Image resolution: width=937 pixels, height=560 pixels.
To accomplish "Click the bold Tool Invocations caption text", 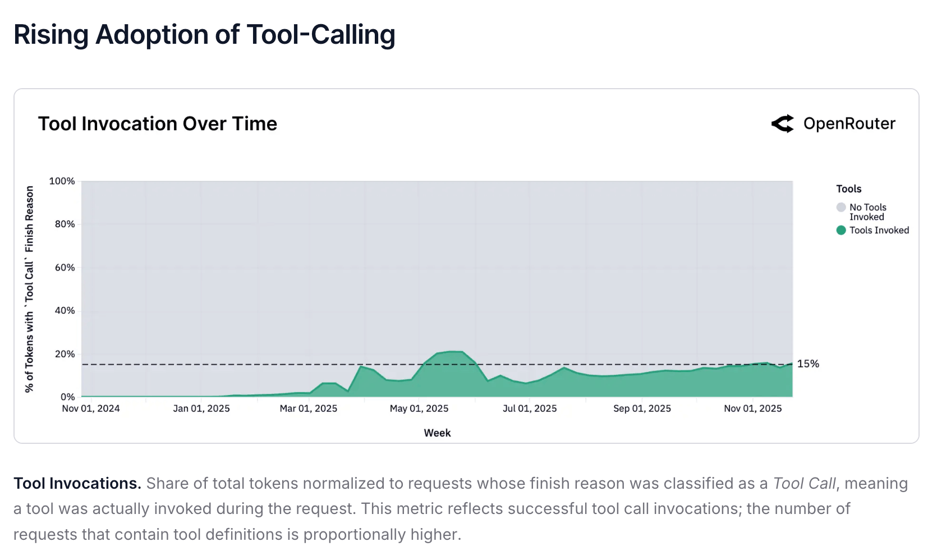I will 77,483.
